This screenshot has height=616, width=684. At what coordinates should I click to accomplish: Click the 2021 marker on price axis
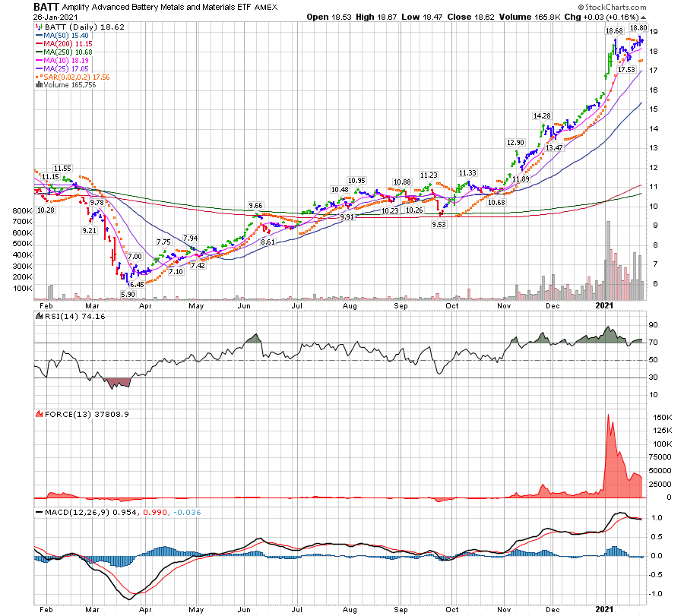click(603, 305)
